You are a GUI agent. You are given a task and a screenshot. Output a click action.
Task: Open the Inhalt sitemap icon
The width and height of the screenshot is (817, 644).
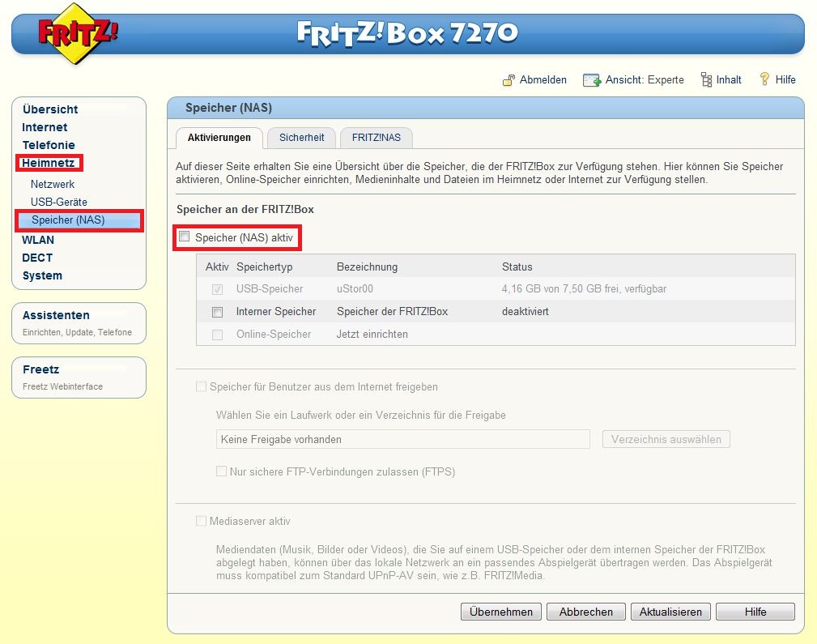click(x=706, y=79)
